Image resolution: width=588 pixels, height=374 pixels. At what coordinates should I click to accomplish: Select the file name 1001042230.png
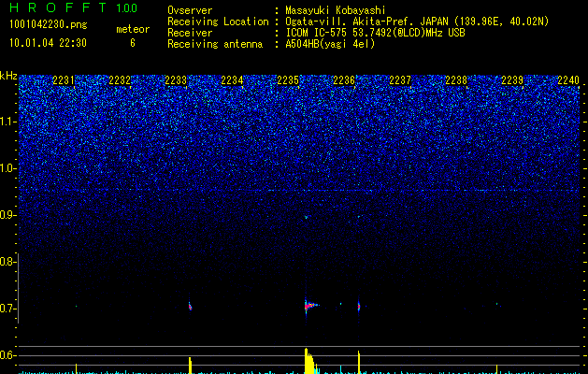click(49, 25)
